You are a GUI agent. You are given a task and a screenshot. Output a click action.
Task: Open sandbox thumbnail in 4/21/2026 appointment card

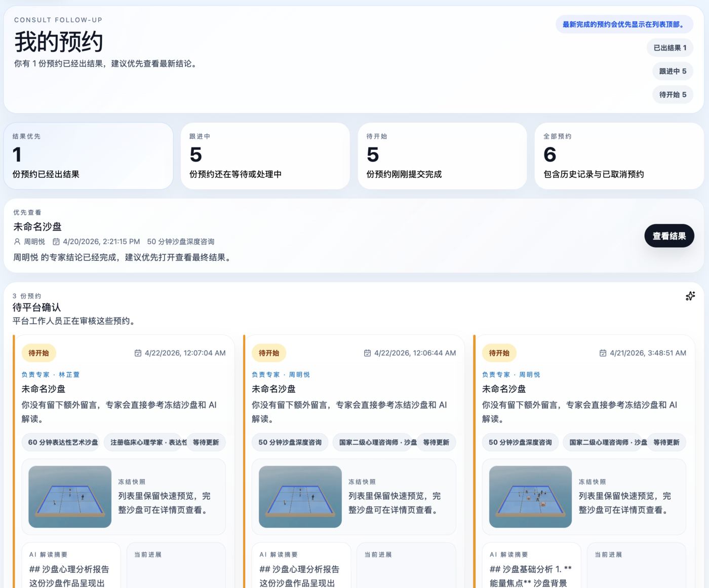click(530, 496)
